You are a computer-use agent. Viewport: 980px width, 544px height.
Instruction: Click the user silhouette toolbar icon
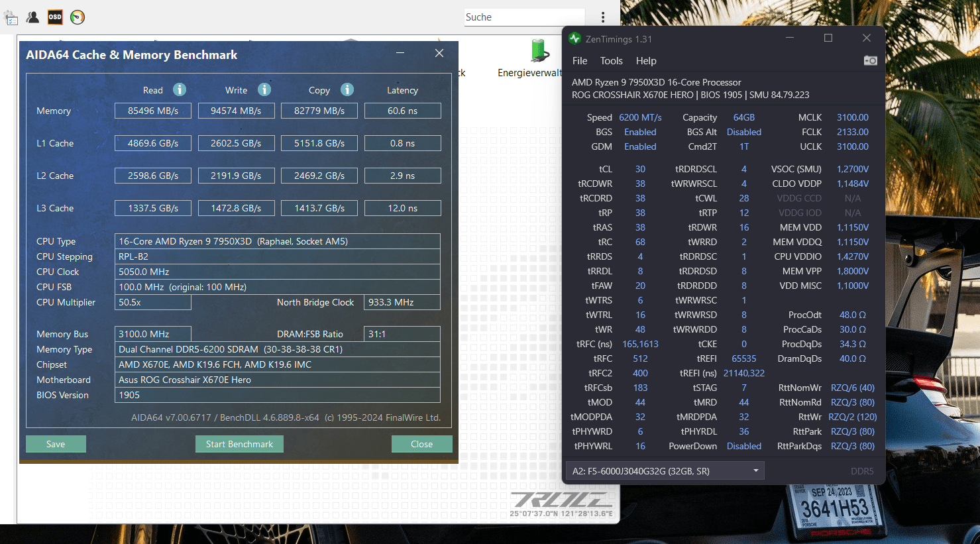click(x=32, y=17)
